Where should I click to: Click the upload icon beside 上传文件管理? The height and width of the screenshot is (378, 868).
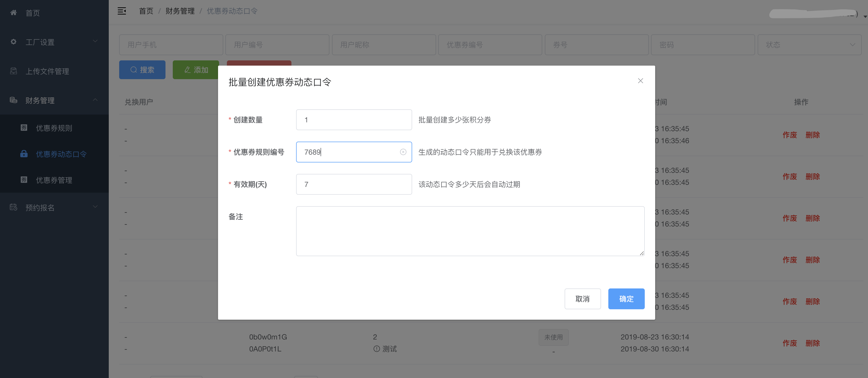coord(14,71)
